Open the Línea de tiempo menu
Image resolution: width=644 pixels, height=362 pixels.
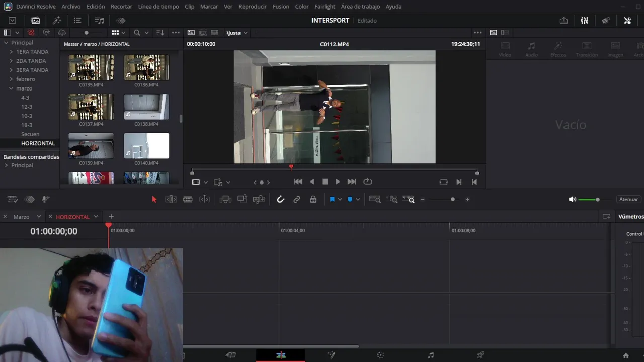pyautogui.click(x=158, y=6)
